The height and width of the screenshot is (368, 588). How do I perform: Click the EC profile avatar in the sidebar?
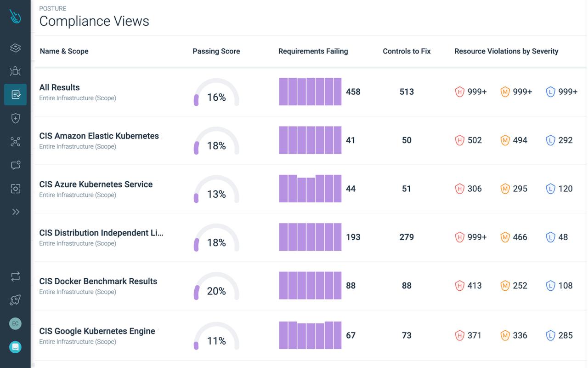point(15,323)
